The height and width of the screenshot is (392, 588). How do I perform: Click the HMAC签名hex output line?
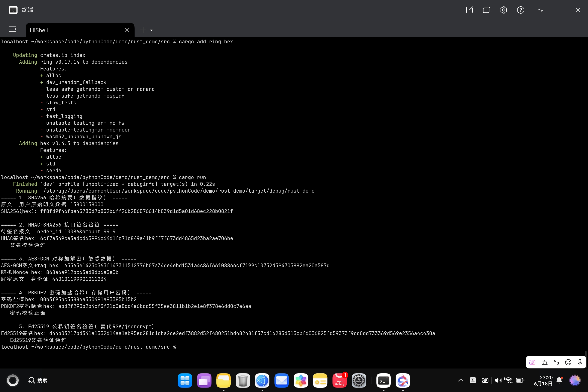pyautogui.click(x=117, y=238)
